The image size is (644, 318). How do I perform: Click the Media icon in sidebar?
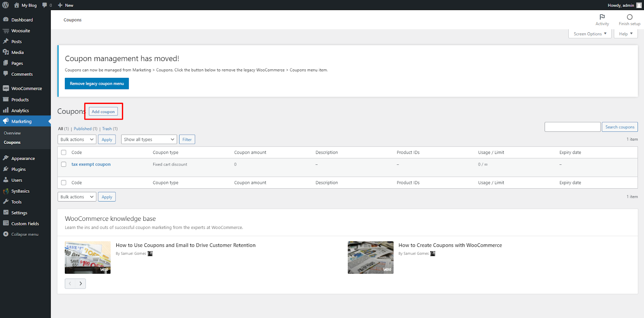coord(6,52)
